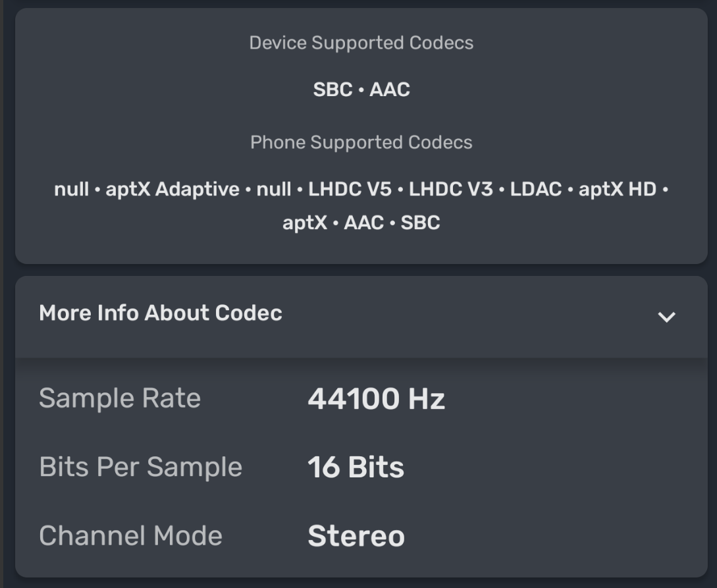Select the 44100 Hz value
The height and width of the screenshot is (588, 717).
tap(376, 399)
